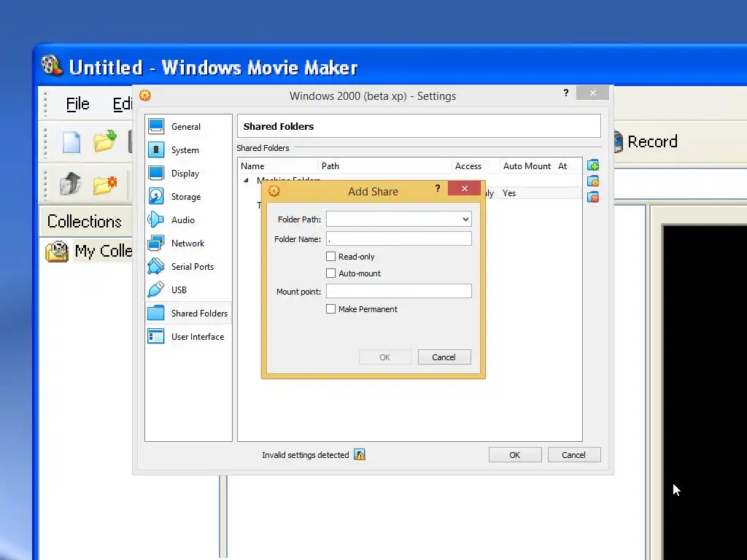Click the Yes value in Auto Mount column
The height and width of the screenshot is (560, 747).
509,192
